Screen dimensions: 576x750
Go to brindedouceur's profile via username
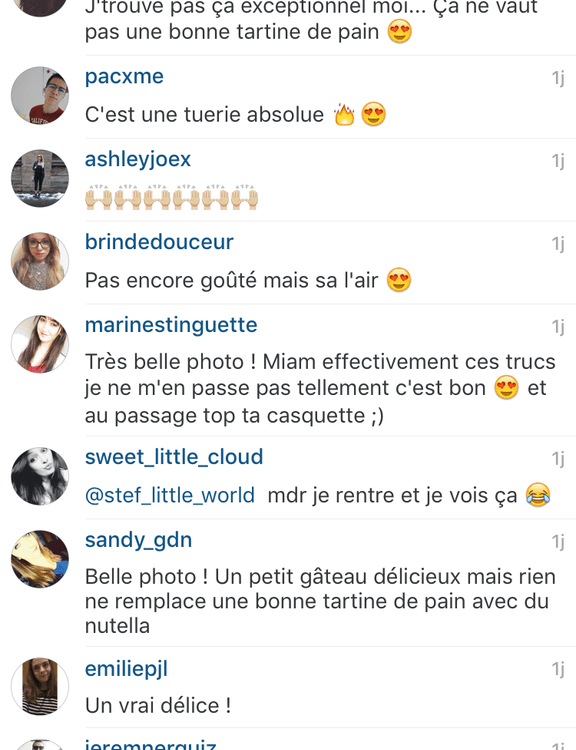[159, 242]
